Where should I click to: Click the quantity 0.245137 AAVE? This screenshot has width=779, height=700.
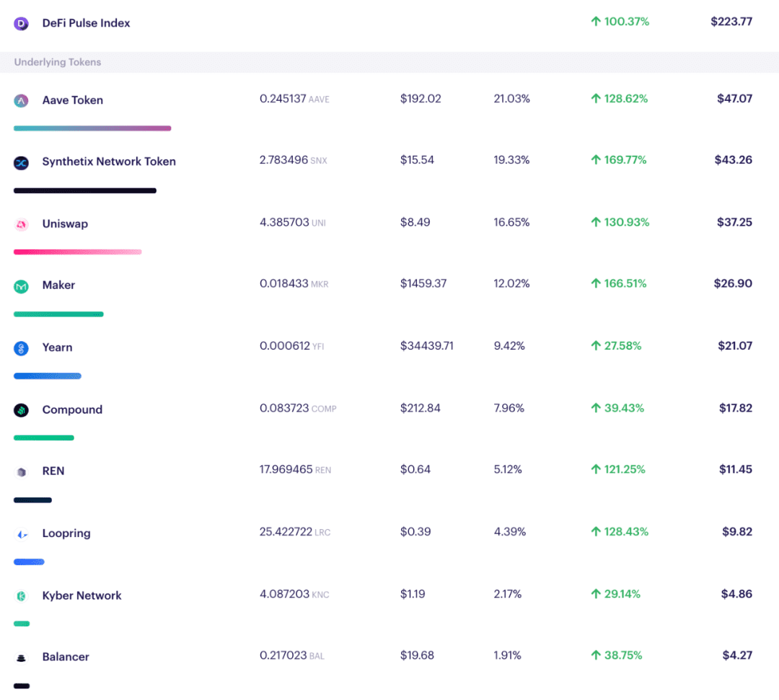pyautogui.click(x=294, y=98)
